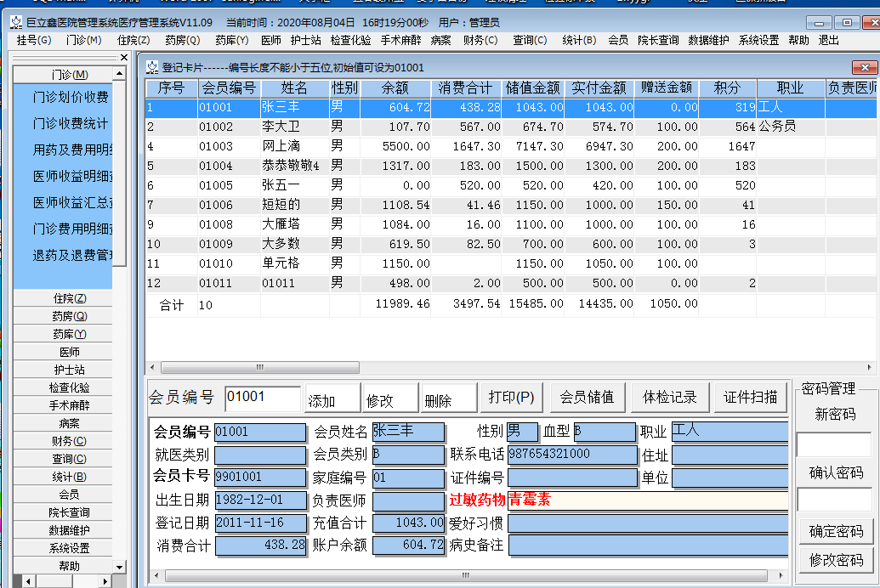Click inside the 会员编号 input field
The height and width of the screenshot is (588, 880).
tap(264, 397)
